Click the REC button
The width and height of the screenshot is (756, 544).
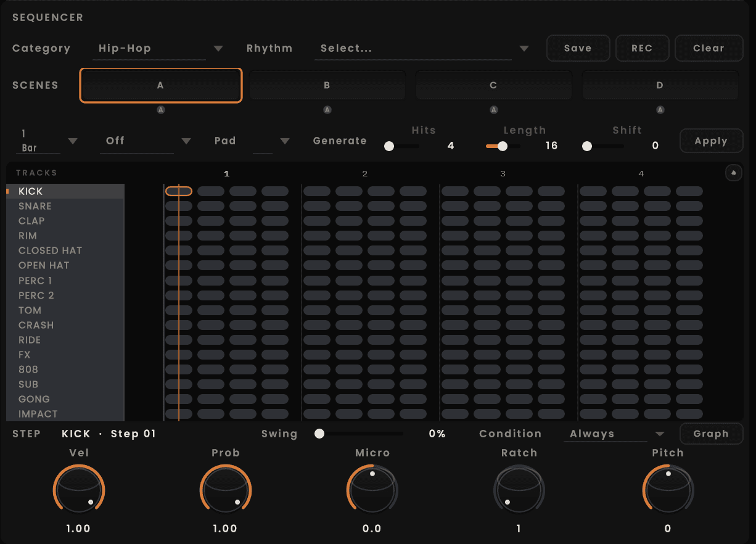[x=642, y=48]
